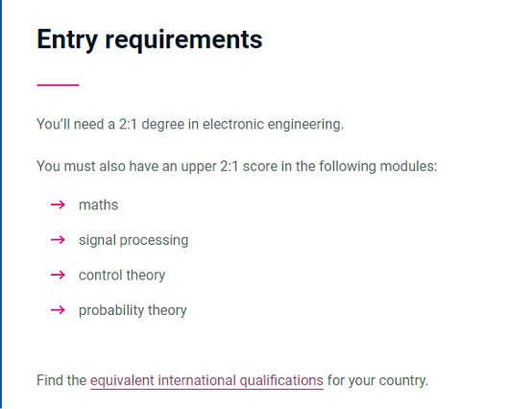Click the pink divider line under the heading

click(58, 84)
